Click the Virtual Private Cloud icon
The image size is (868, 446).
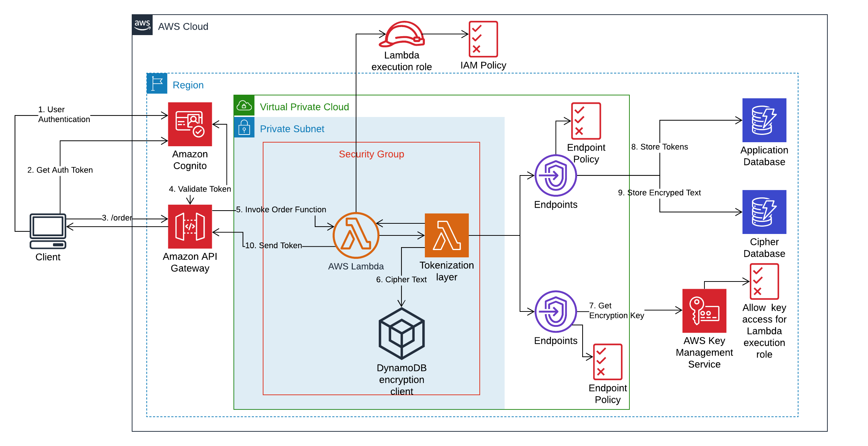244,106
